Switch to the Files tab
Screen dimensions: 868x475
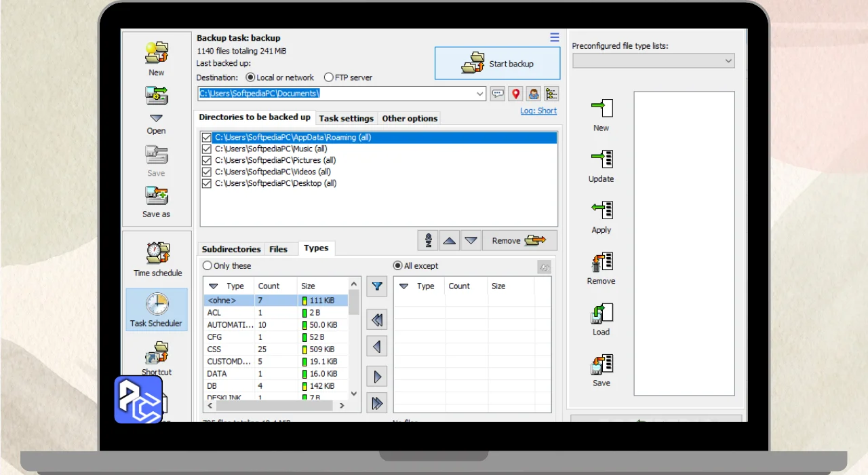[279, 249]
